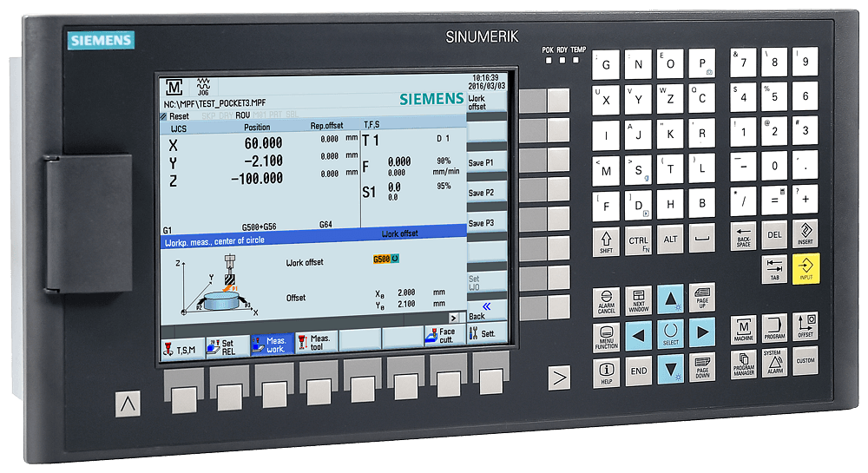Tap the CUSTOM key

click(806, 361)
